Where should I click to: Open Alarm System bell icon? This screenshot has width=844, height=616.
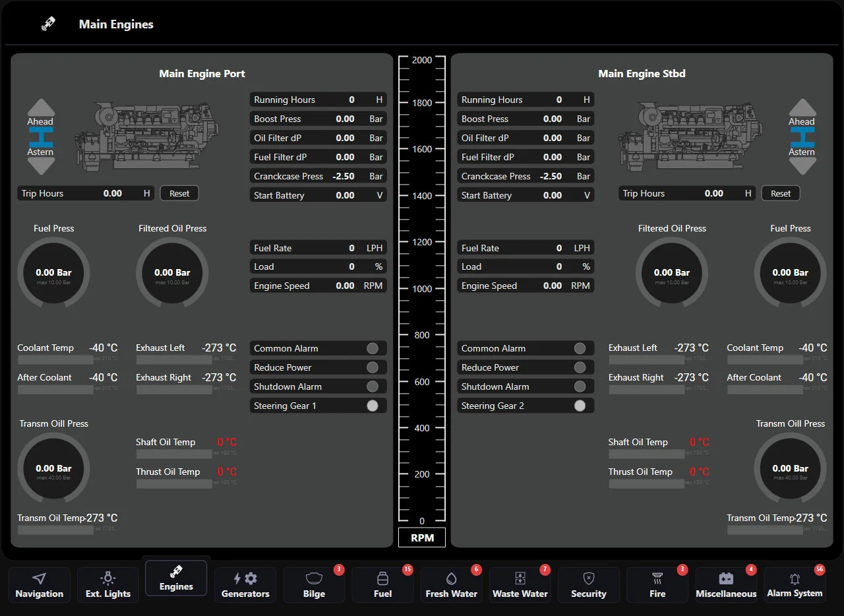(795, 578)
